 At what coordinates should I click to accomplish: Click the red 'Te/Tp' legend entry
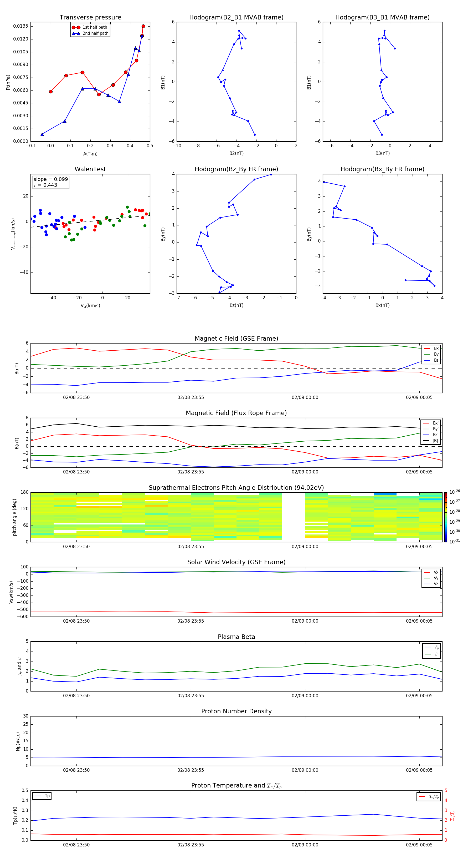(429, 796)
